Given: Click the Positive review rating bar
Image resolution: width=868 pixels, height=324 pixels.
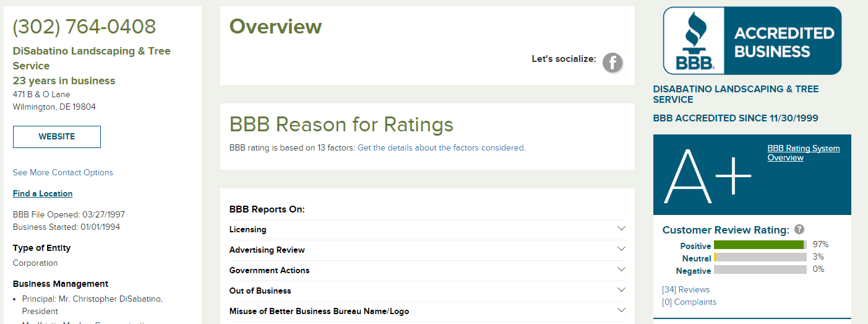Looking at the screenshot, I should click(760, 245).
